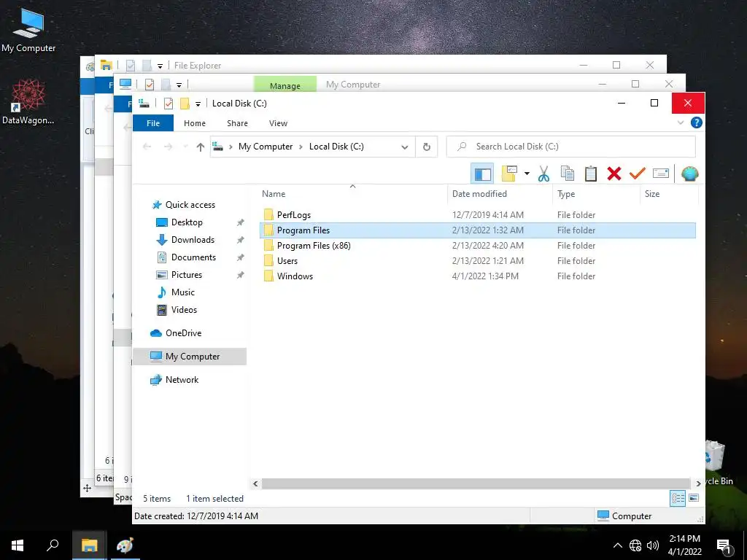The image size is (747, 560).
Task: Click the Cut scissors icon
Action: (x=543, y=174)
